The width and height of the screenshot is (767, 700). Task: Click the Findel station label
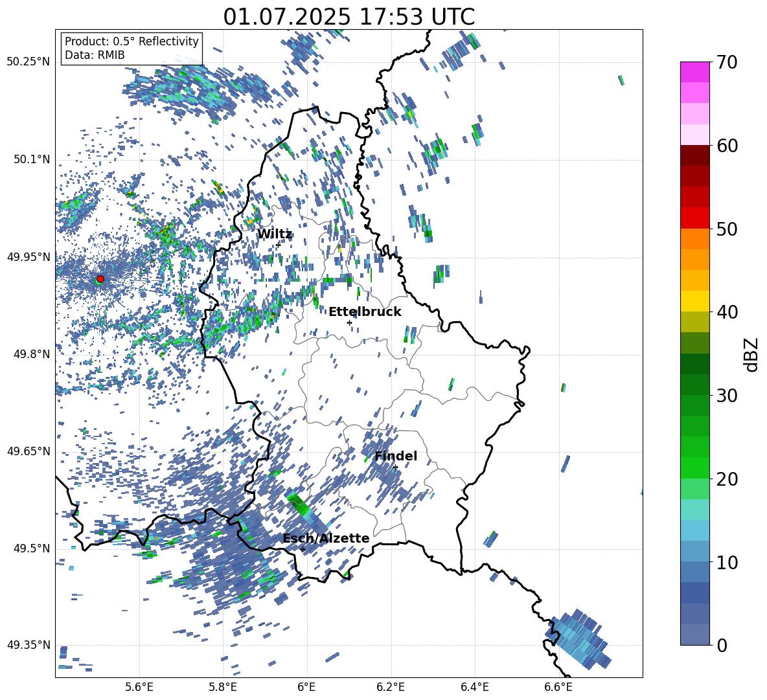[x=396, y=456]
